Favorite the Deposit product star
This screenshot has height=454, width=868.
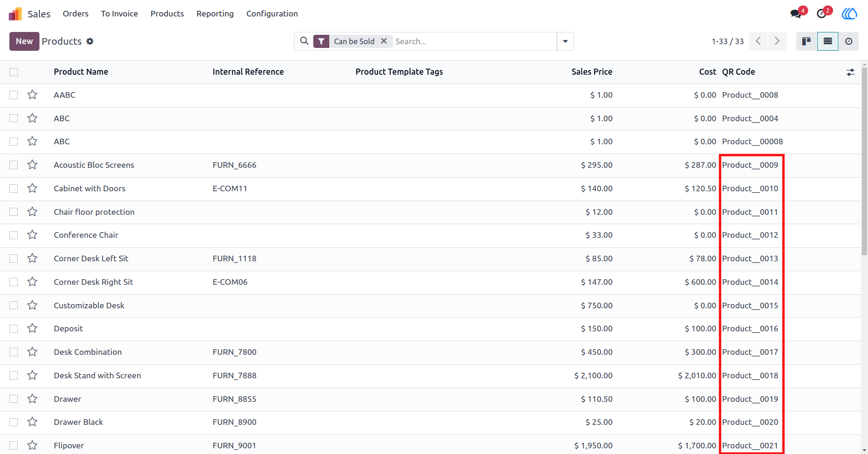32,329
